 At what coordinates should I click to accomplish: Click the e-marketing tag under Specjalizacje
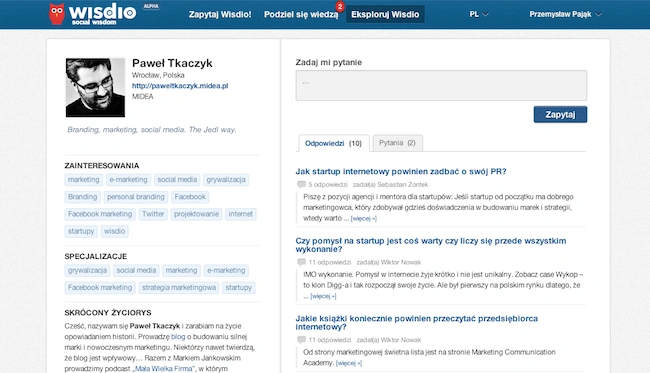click(x=226, y=271)
